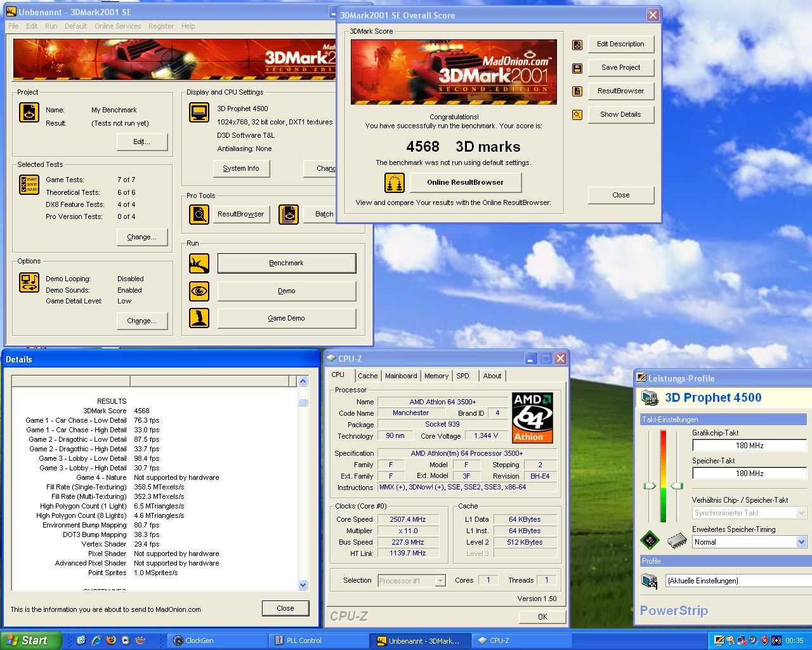Click the floppy icon beside Save Project
This screenshot has width=812, height=650.
[577, 68]
